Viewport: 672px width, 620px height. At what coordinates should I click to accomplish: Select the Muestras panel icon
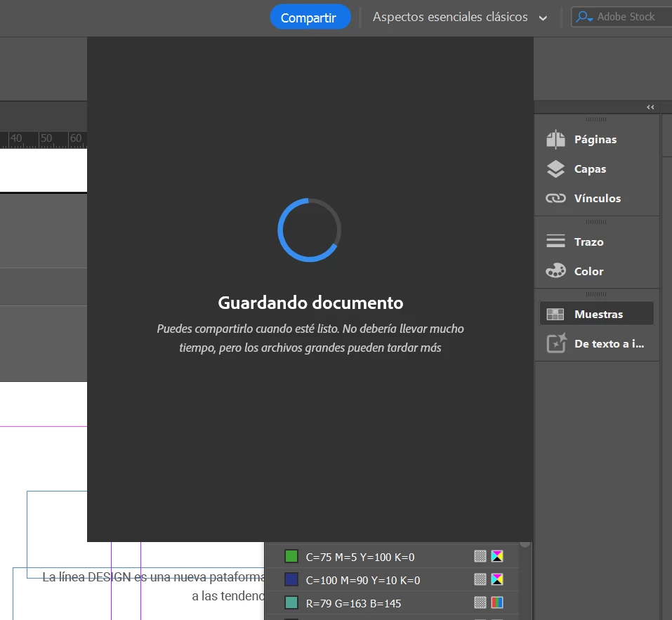pyautogui.click(x=555, y=314)
